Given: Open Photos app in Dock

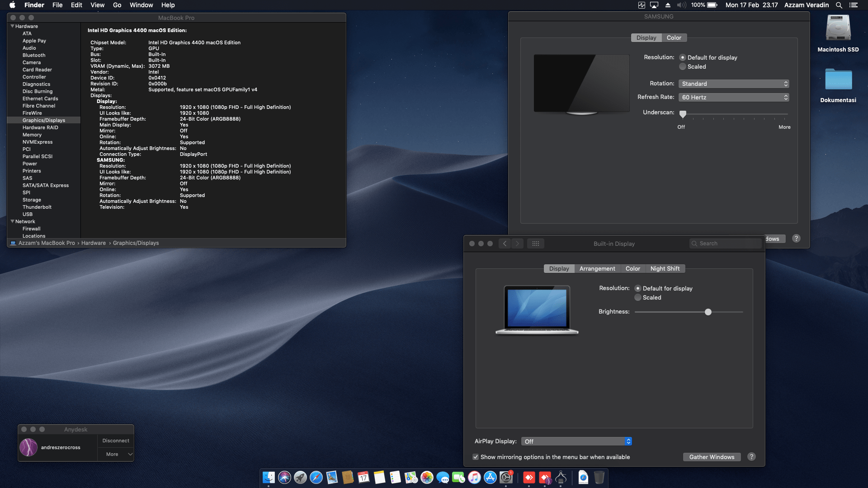Looking at the screenshot, I should (x=427, y=477).
